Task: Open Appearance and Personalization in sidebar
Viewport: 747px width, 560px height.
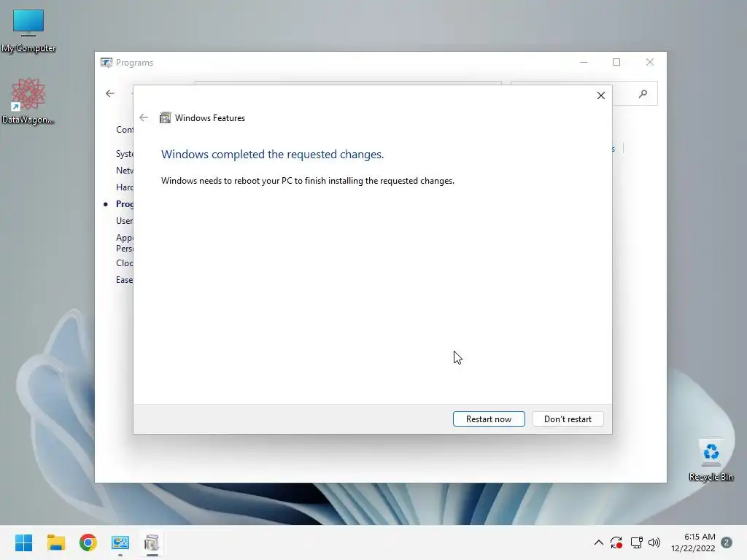Action: [x=124, y=243]
